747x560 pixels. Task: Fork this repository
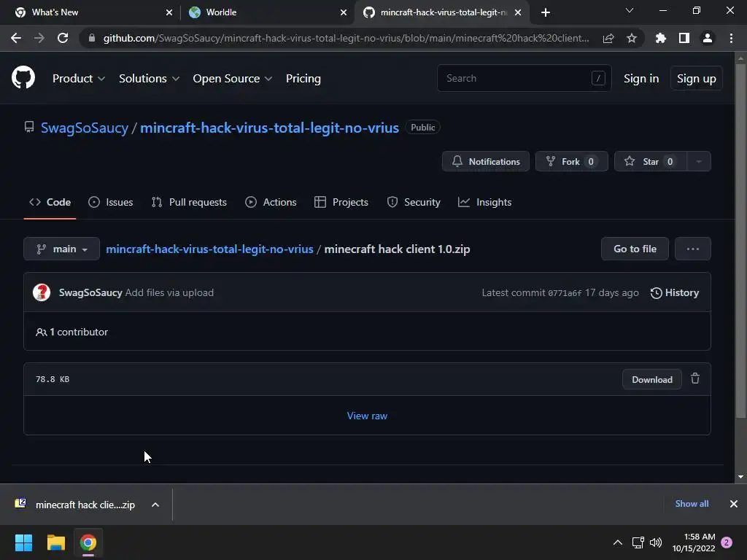point(572,161)
